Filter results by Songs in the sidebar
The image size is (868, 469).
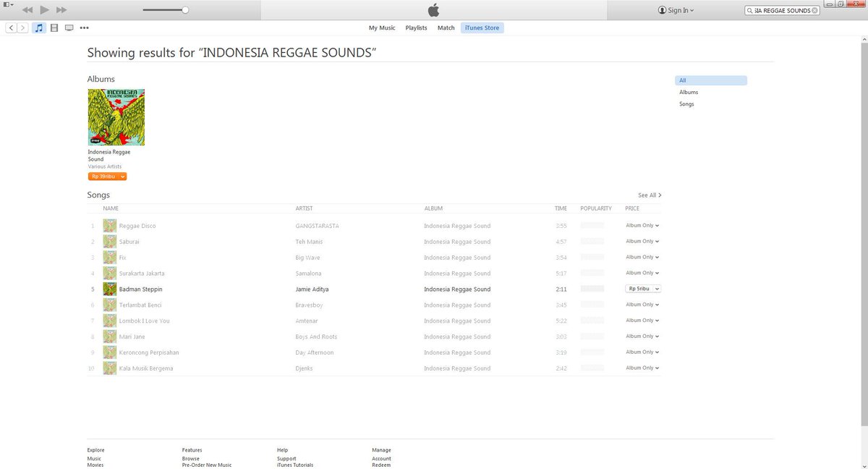[686, 104]
